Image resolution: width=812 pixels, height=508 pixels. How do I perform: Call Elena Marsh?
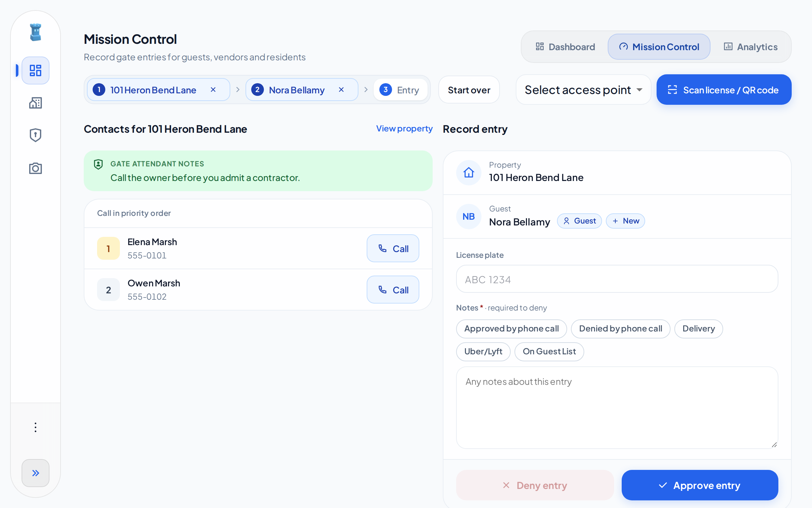(x=393, y=249)
